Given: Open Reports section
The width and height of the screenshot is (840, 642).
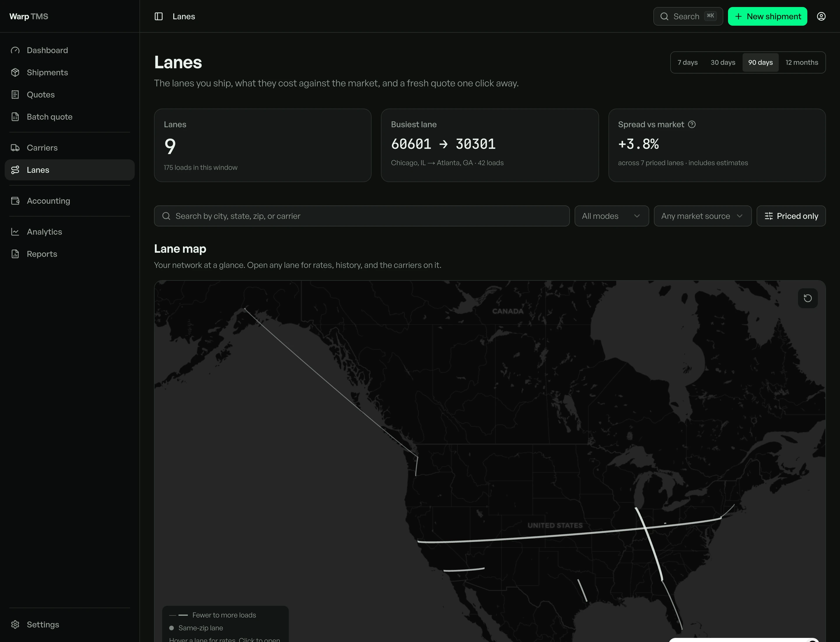Looking at the screenshot, I should tap(69, 254).
